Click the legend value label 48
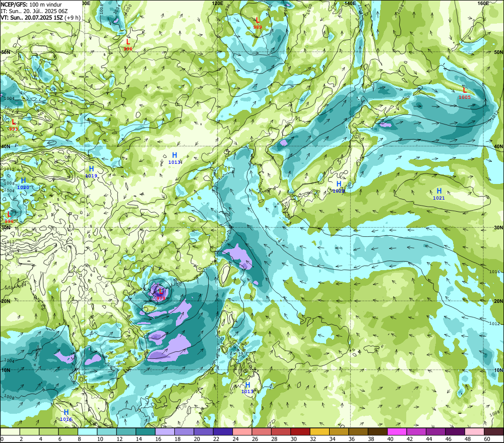 tap(468, 439)
